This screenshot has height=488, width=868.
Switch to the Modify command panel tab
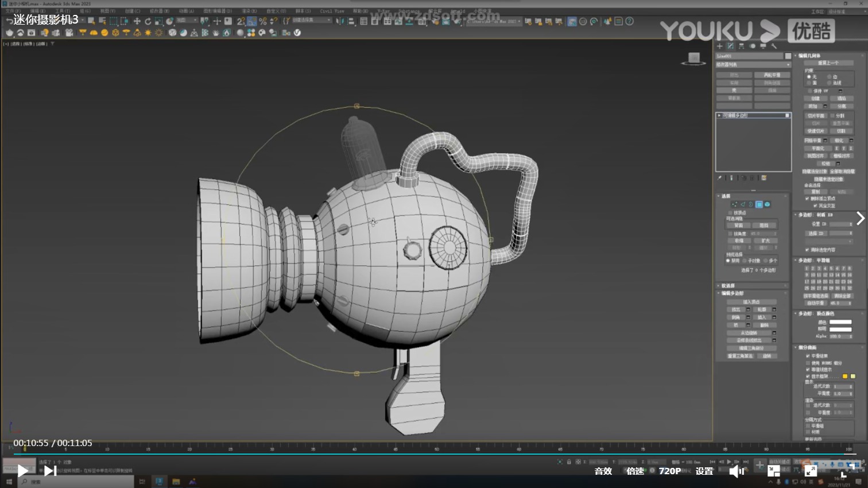pos(731,46)
